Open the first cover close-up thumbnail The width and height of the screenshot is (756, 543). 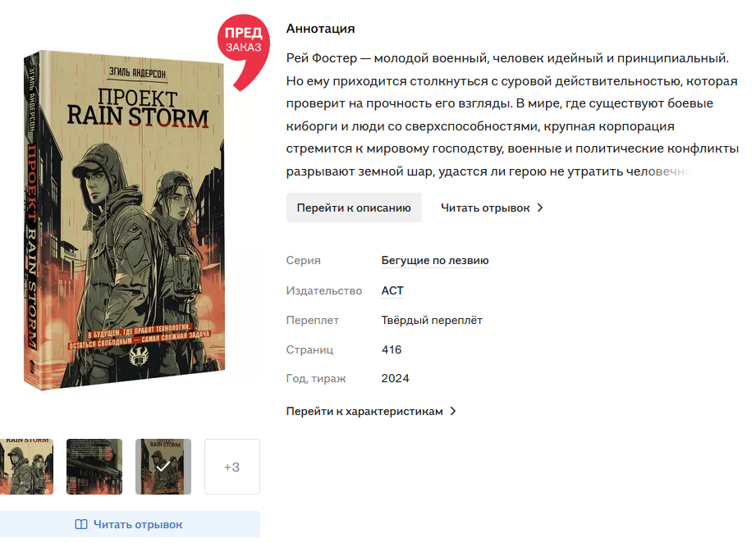tap(26, 467)
